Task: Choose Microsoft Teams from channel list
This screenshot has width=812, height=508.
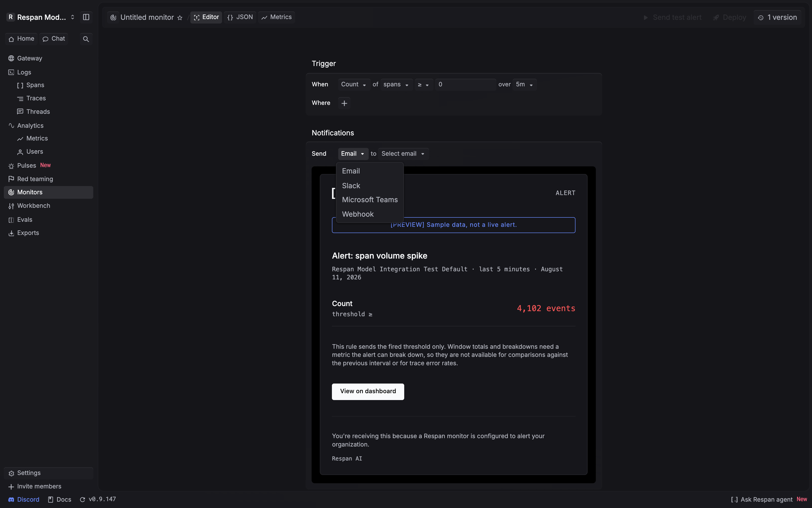Action: coord(370,200)
